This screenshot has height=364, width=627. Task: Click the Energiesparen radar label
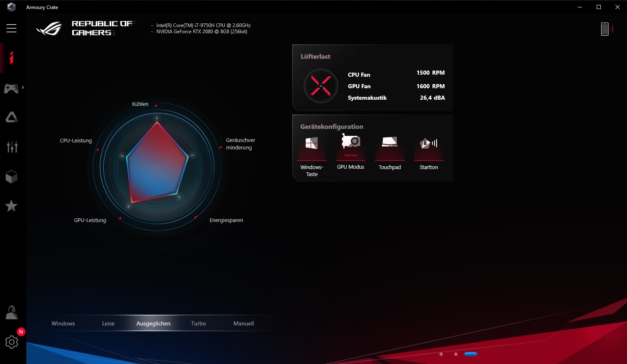pyautogui.click(x=226, y=220)
